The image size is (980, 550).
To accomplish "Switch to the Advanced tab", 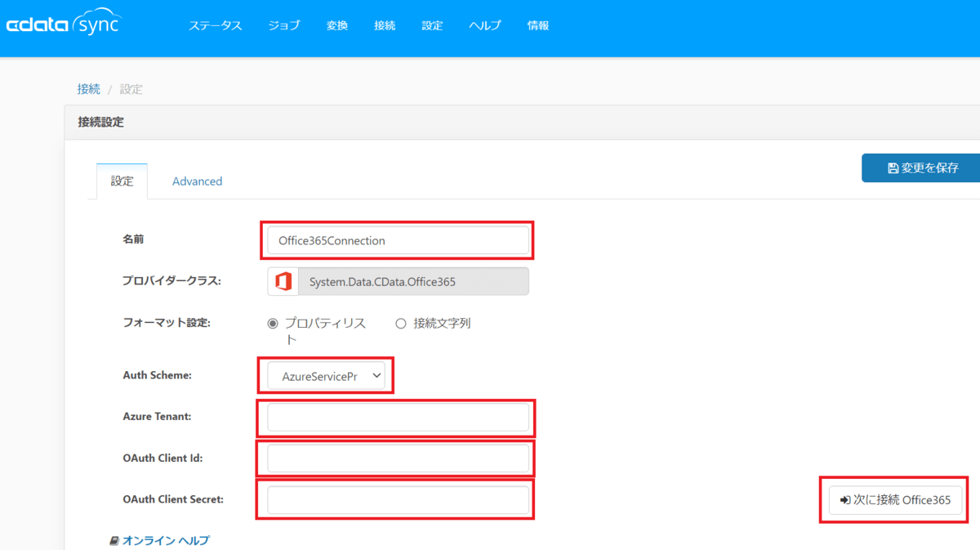I will 197,181.
